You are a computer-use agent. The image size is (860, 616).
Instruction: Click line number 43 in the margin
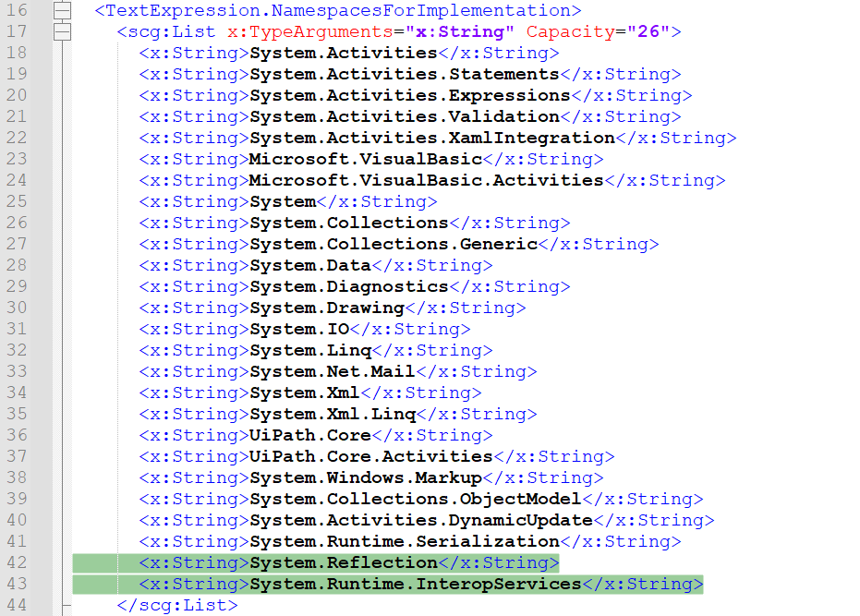[17, 584]
